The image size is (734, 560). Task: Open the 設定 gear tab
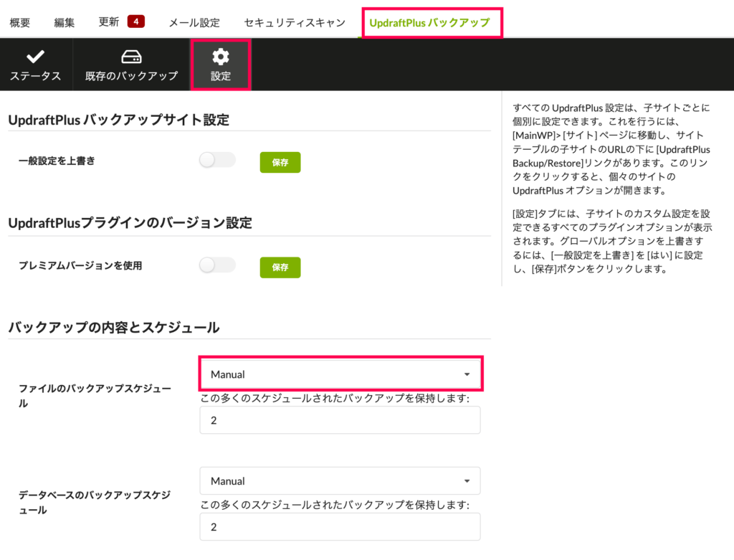click(221, 65)
